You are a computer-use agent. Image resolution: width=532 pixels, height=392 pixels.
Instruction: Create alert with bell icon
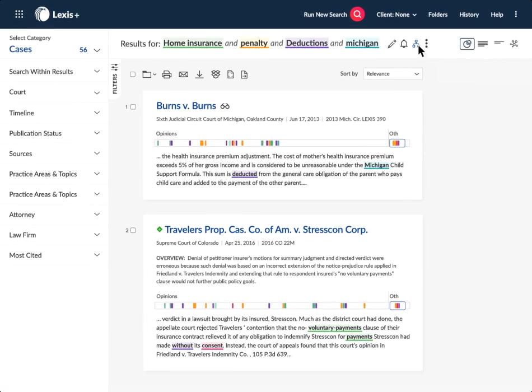(x=404, y=44)
